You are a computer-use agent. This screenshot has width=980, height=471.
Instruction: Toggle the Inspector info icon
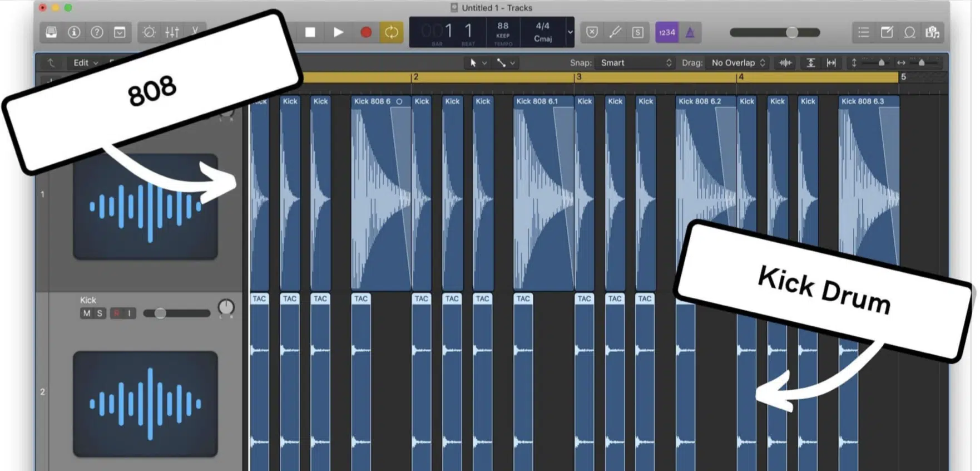74,32
